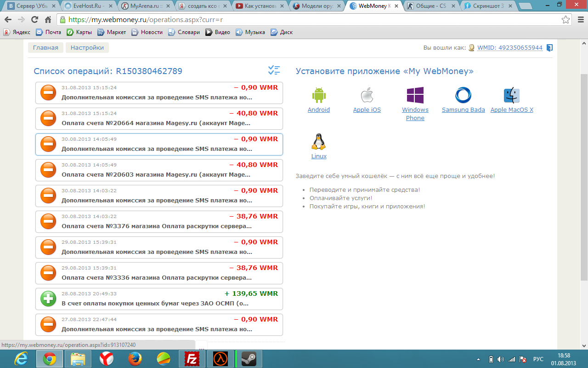This screenshot has height=368, width=588.
Task: Open the "Оплата счета №3336" operation
Action: pyautogui.click(x=159, y=273)
